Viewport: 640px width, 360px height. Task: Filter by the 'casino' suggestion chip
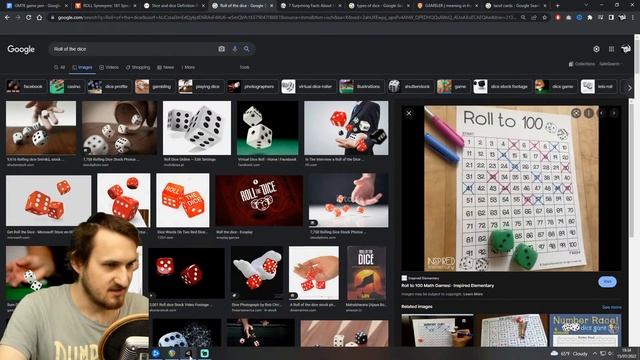(66, 87)
